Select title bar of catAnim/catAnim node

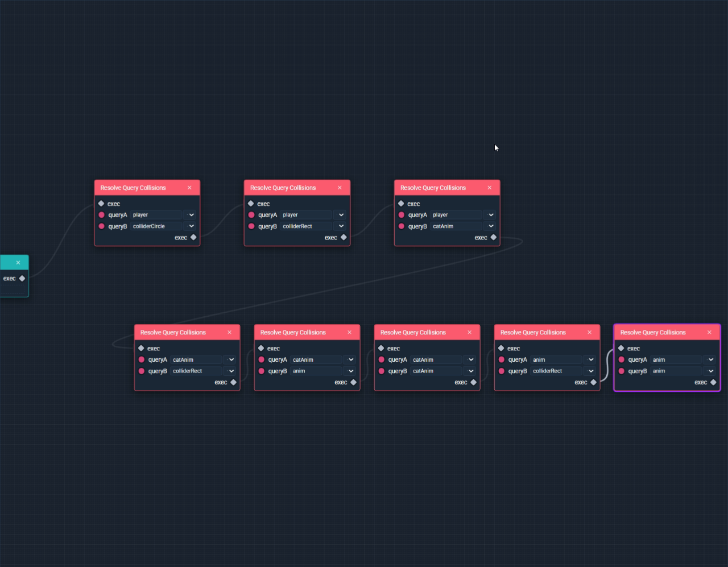427,333
